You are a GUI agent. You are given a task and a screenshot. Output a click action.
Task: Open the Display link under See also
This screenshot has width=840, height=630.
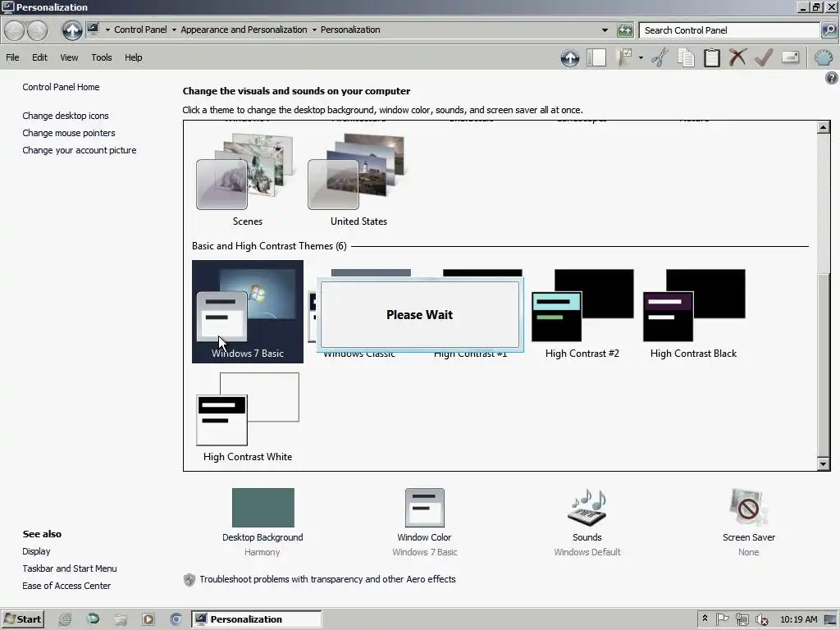pyautogui.click(x=36, y=551)
